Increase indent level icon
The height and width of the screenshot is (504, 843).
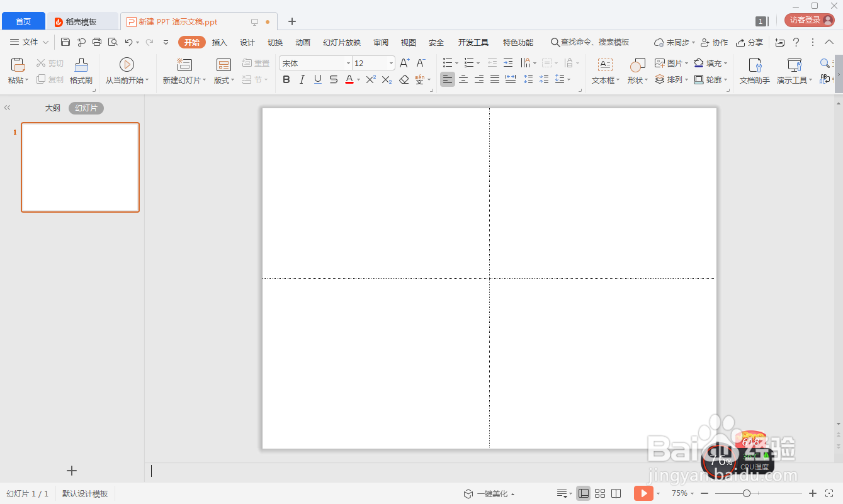[508, 63]
